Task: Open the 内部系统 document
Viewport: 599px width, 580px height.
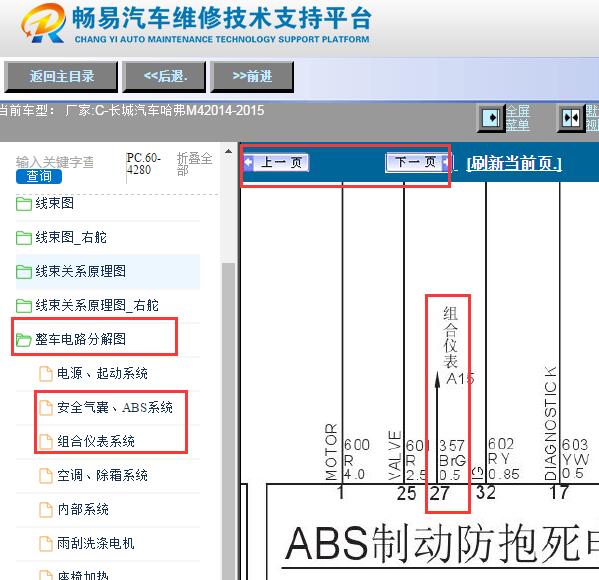Action: [83, 509]
